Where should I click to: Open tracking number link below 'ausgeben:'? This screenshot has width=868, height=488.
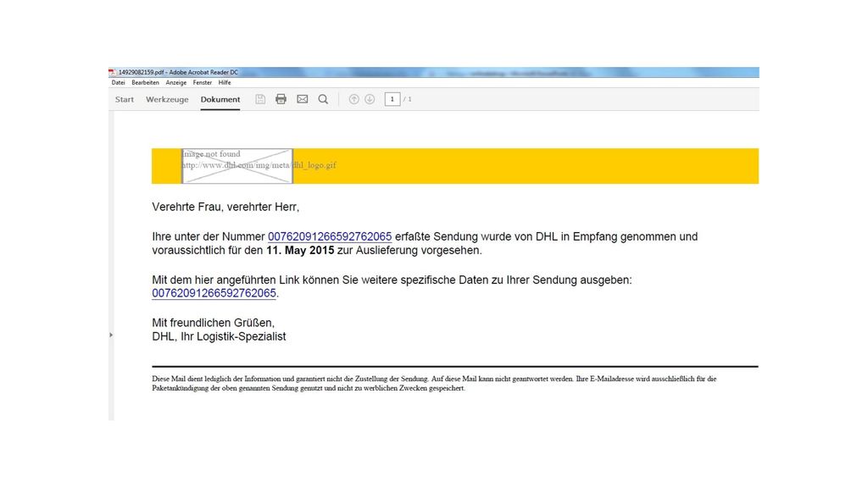point(214,293)
